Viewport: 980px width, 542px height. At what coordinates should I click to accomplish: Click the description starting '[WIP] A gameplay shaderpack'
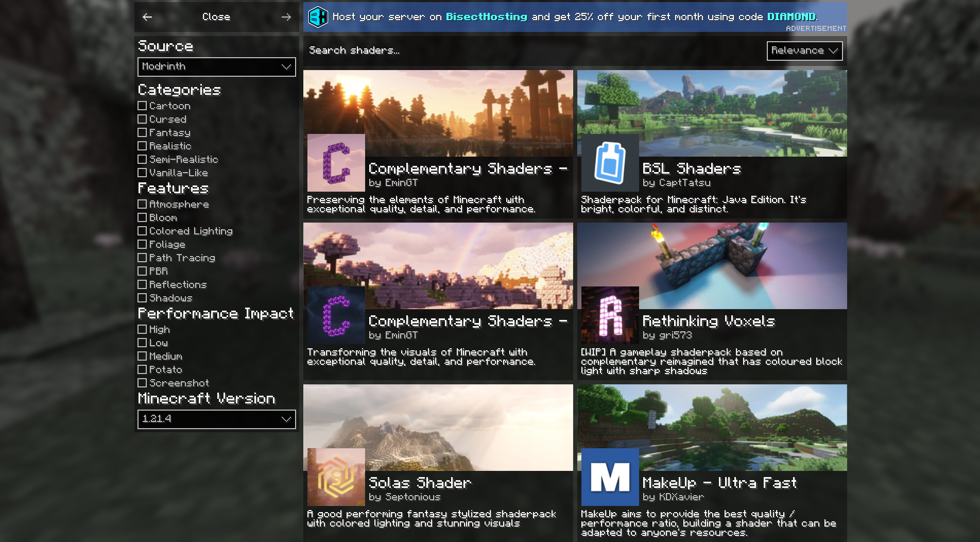pos(712,362)
